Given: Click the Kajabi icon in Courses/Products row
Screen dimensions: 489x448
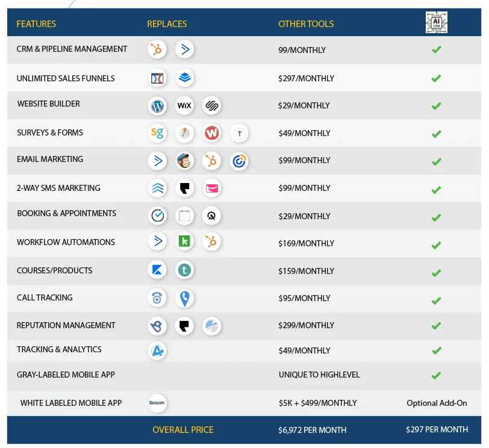Looking at the screenshot, I should click(x=157, y=270).
